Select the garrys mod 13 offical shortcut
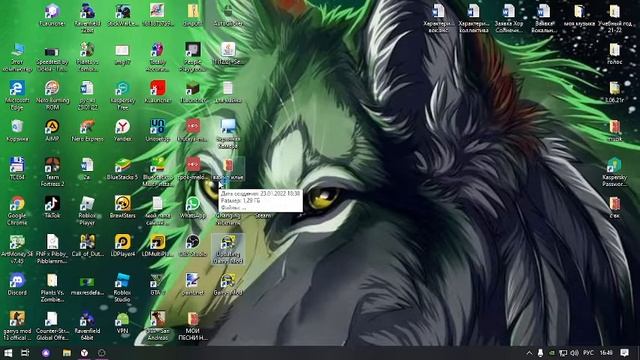Screen dimensions: 640x360 click(17, 326)
